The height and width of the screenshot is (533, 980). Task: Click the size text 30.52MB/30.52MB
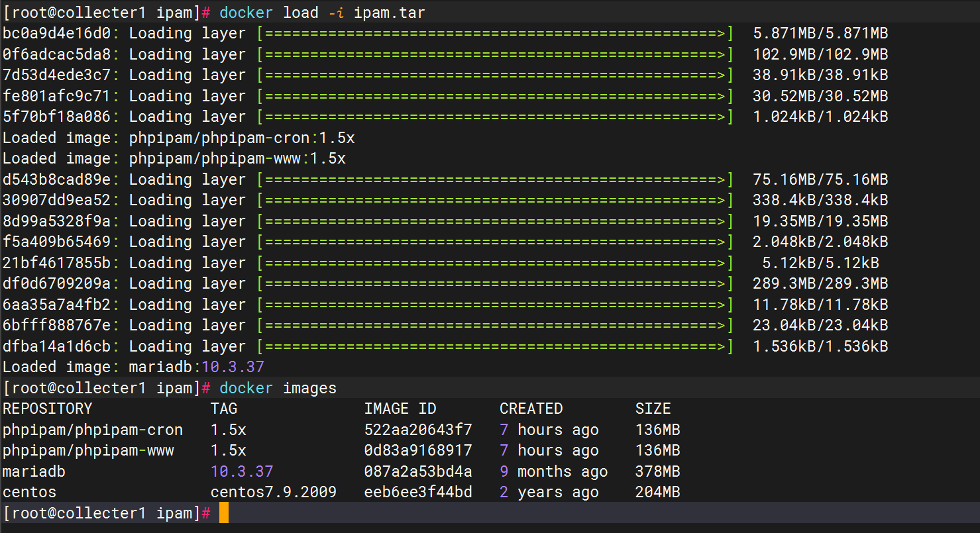[x=820, y=96]
